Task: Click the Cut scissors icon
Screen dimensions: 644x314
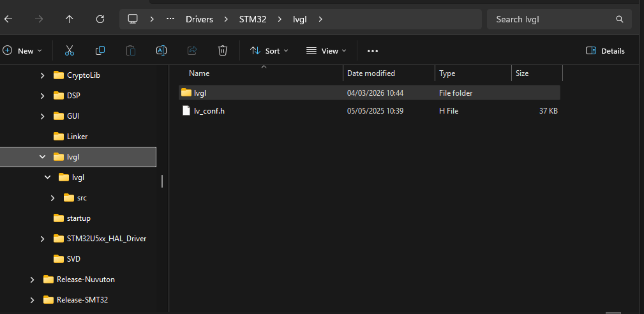Action: [x=70, y=50]
